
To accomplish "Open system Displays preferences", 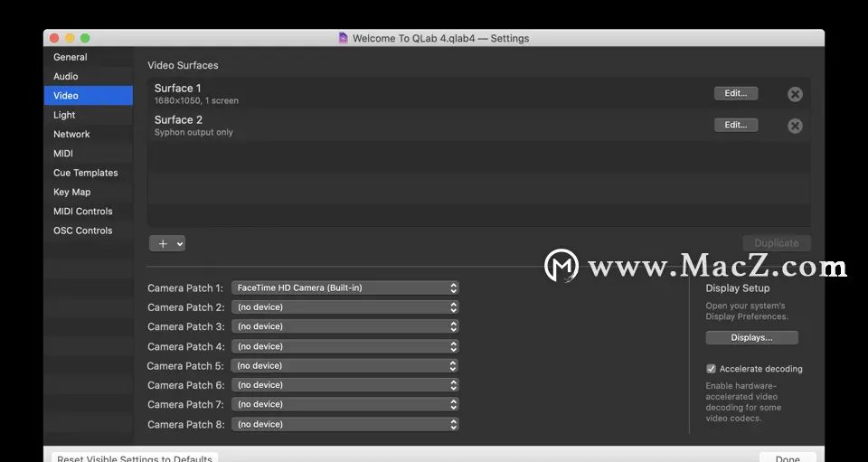I will (x=751, y=337).
